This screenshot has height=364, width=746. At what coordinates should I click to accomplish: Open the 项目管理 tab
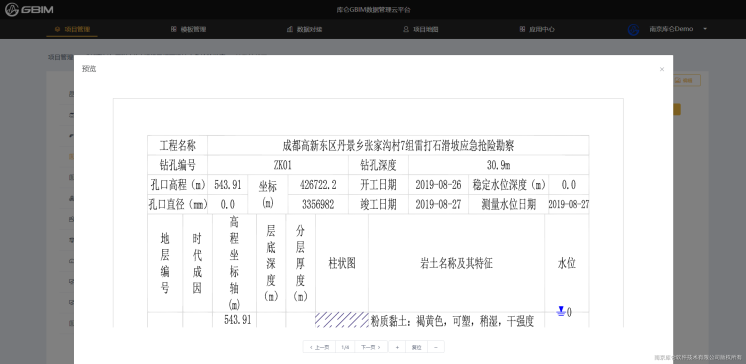(72, 29)
